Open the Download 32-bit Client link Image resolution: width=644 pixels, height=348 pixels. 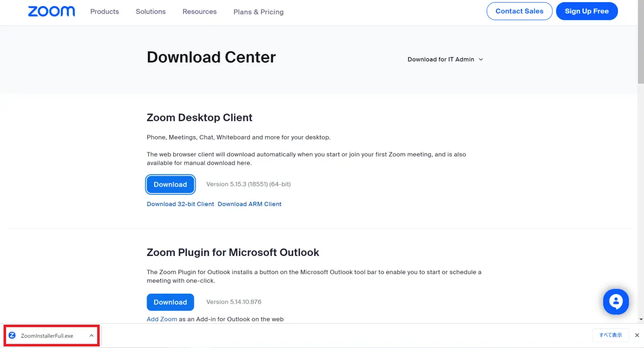coord(181,204)
